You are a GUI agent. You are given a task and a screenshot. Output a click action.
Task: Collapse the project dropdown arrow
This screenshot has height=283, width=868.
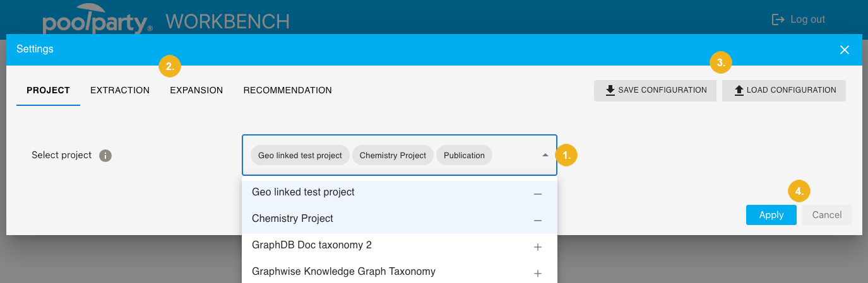pyautogui.click(x=545, y=155)
